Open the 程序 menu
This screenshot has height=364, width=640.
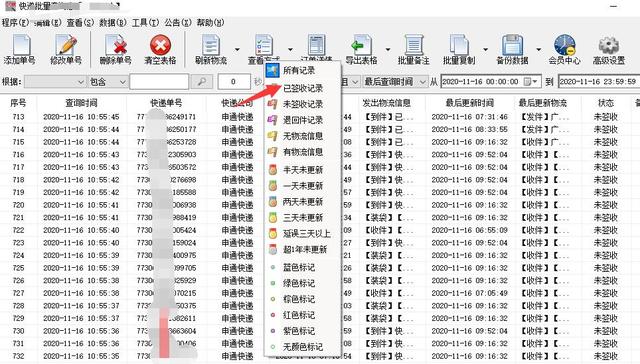(15, 22)
